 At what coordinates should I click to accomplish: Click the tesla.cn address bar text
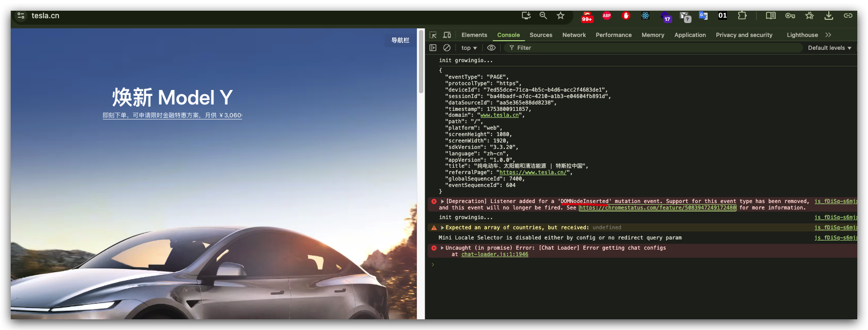(x=46, y=16)
